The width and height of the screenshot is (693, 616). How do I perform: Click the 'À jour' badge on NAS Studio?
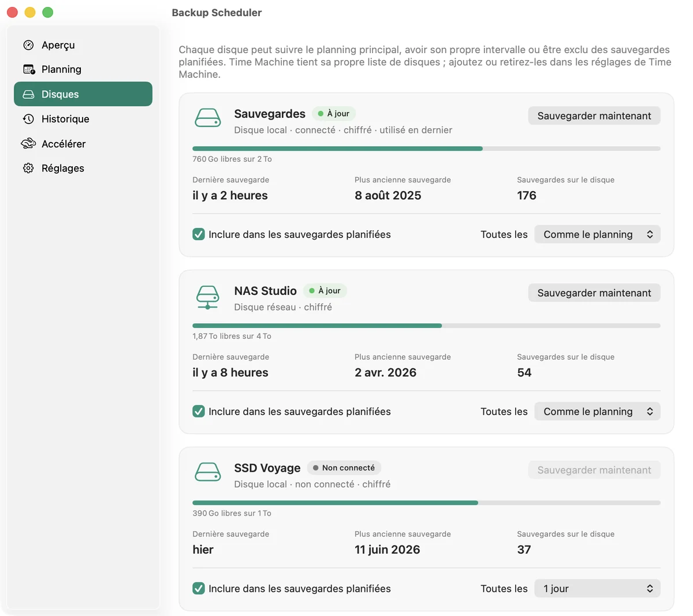tap(325, 291)
